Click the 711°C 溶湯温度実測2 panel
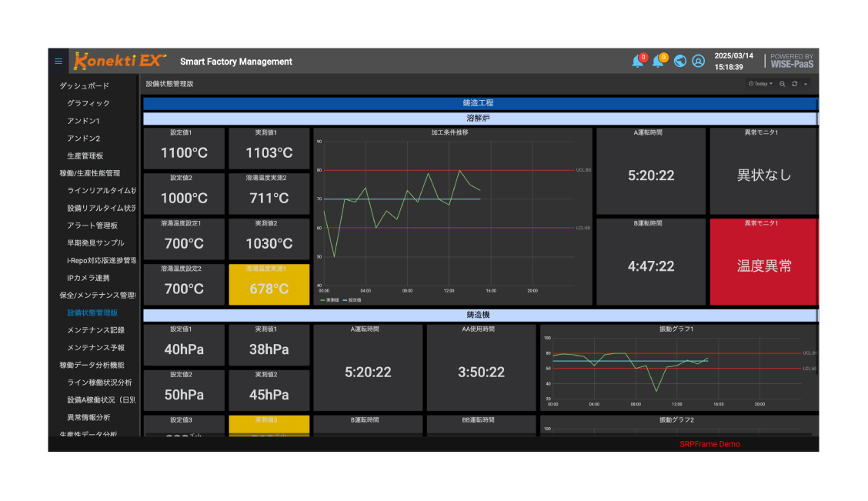 coord(269,194)
